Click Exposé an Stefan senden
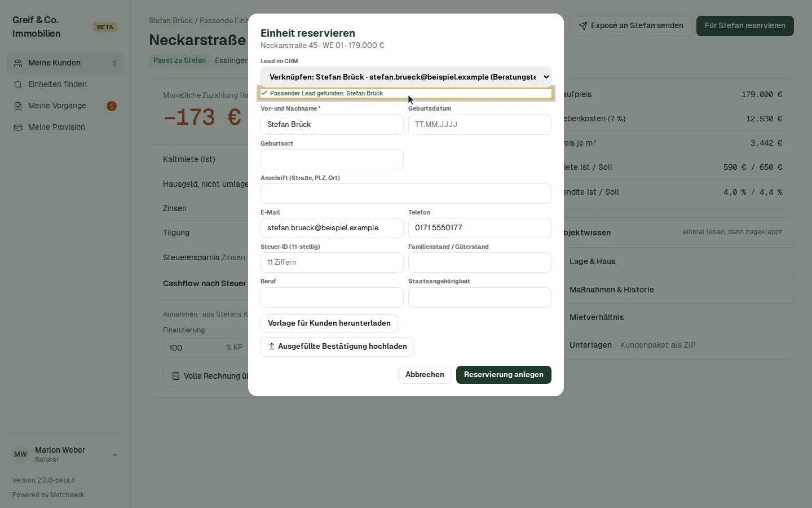This screenshot has width=812, height=508. coord(630,26)
